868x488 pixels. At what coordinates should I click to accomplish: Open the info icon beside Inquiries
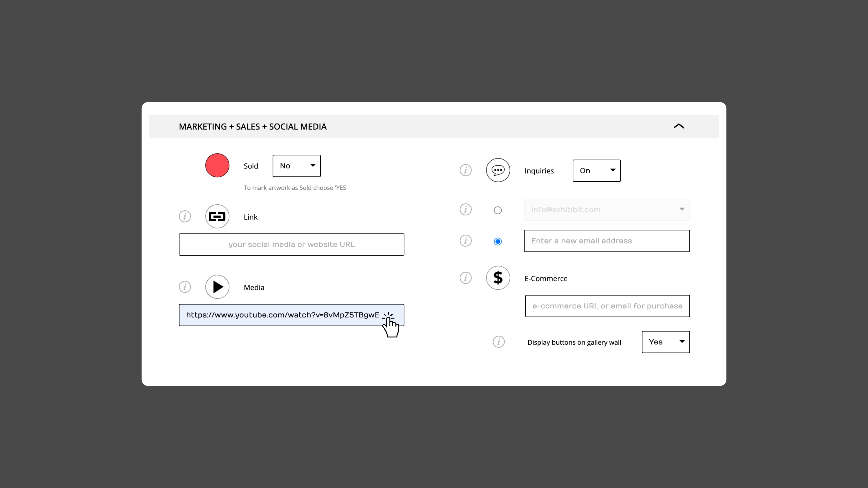click(x=465, y=170)
